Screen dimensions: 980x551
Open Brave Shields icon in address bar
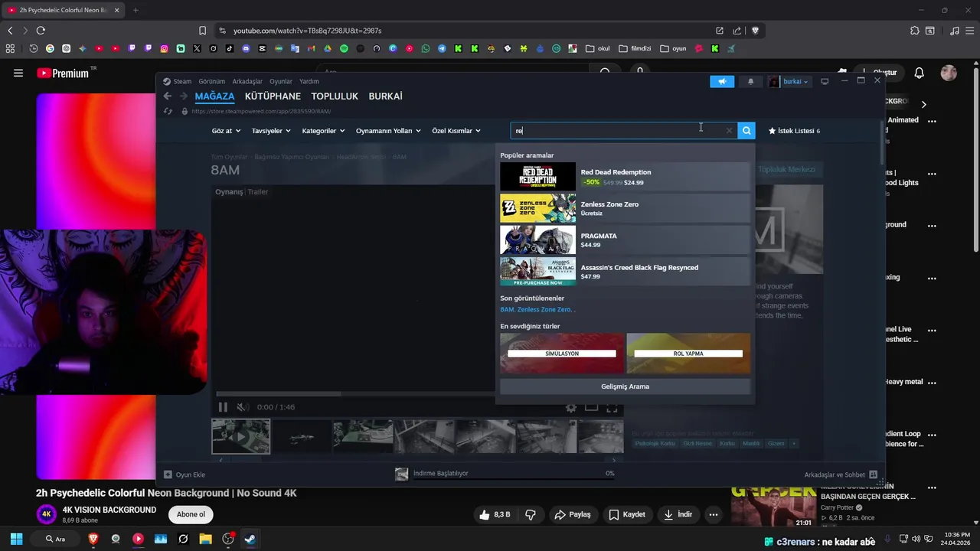point(755,31)
